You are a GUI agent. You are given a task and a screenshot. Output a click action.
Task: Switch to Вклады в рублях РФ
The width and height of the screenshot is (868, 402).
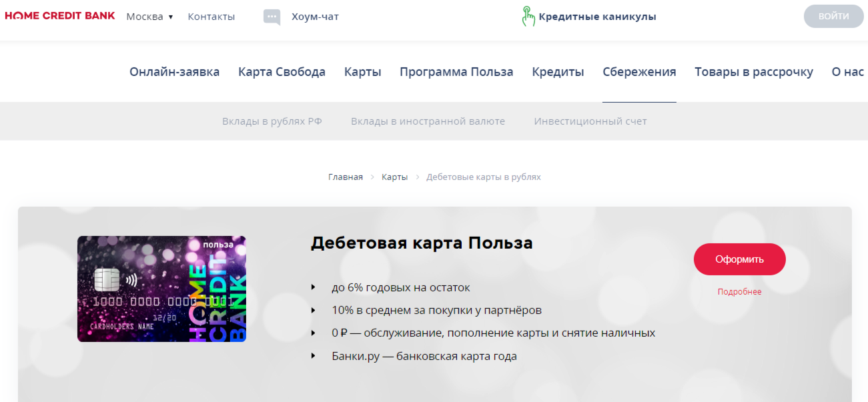(x=272, y=121)
